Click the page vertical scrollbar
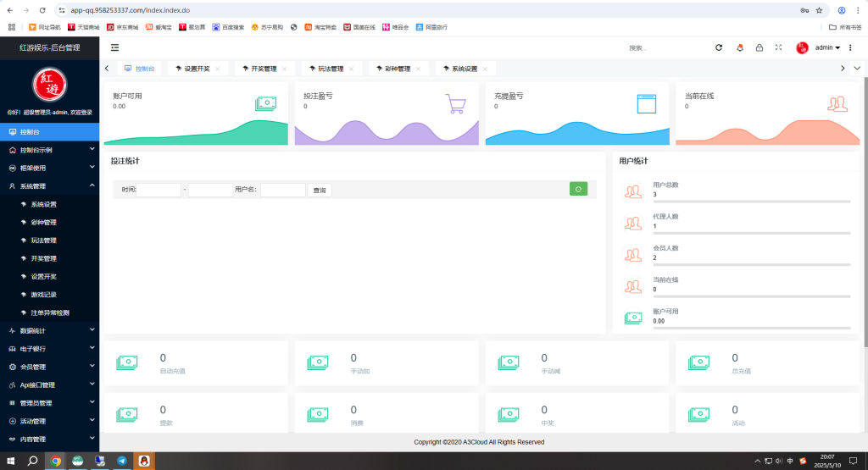868x470 pixels. point(865,212)
